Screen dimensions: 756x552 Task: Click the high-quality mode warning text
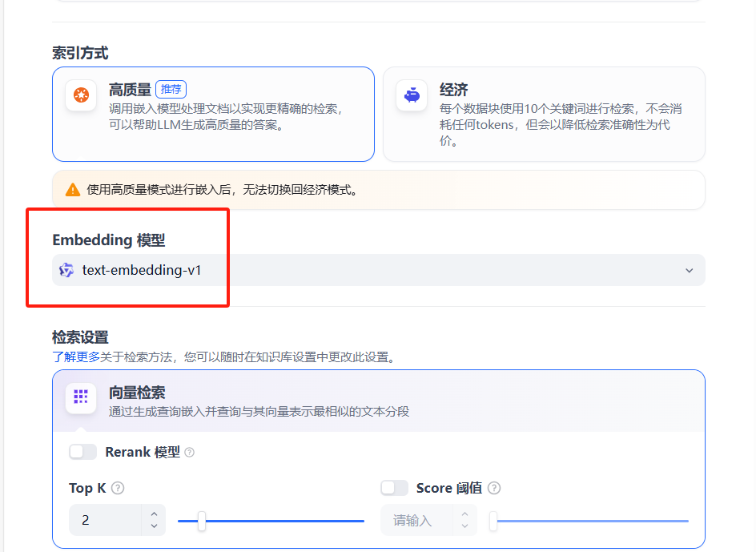[223, 190]
